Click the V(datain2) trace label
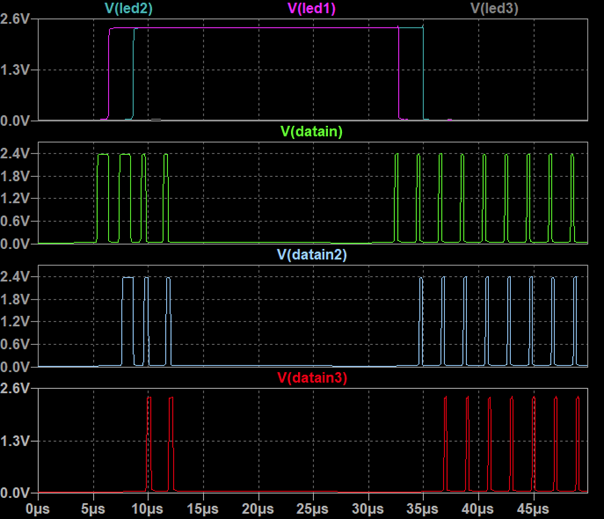 click(311, 254)
